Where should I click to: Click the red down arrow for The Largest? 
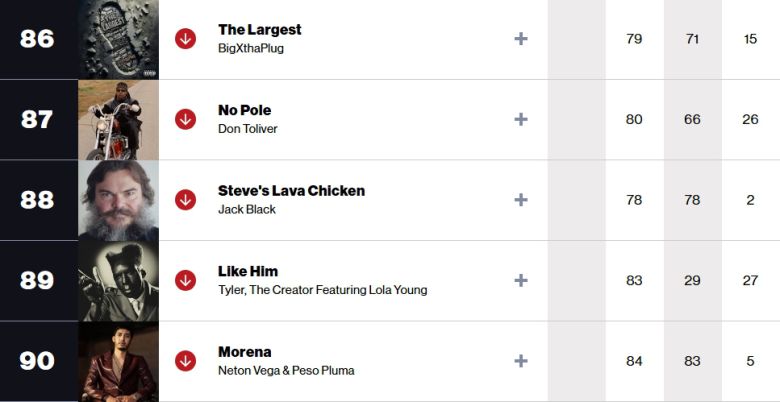[185, 39]
